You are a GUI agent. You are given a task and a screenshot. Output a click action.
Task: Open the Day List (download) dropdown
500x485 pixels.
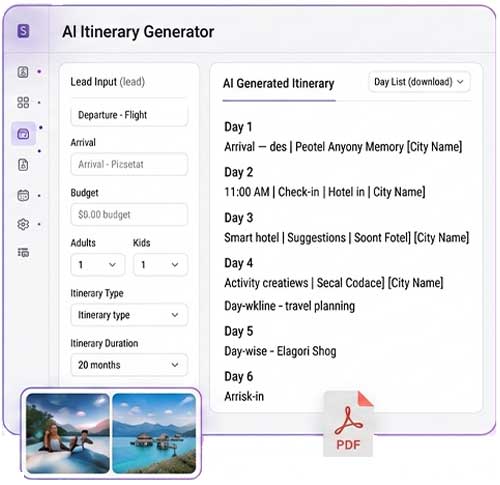click(x=419, y=82)
